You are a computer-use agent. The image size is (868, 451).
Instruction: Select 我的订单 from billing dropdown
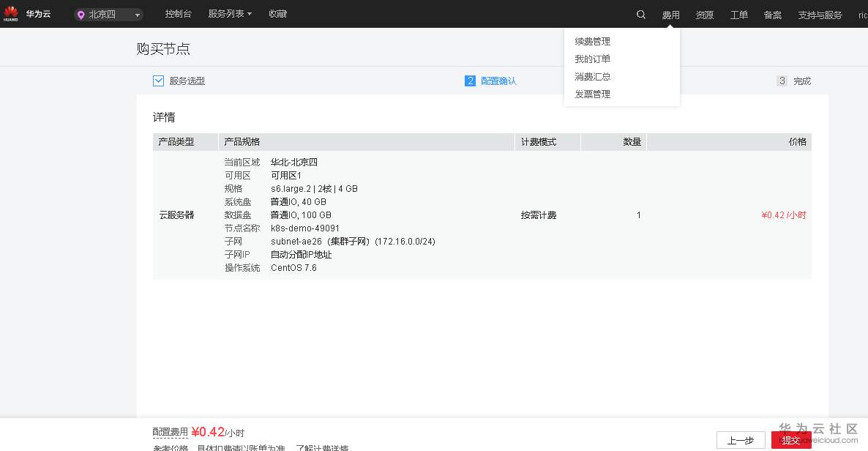coord(592,59)
